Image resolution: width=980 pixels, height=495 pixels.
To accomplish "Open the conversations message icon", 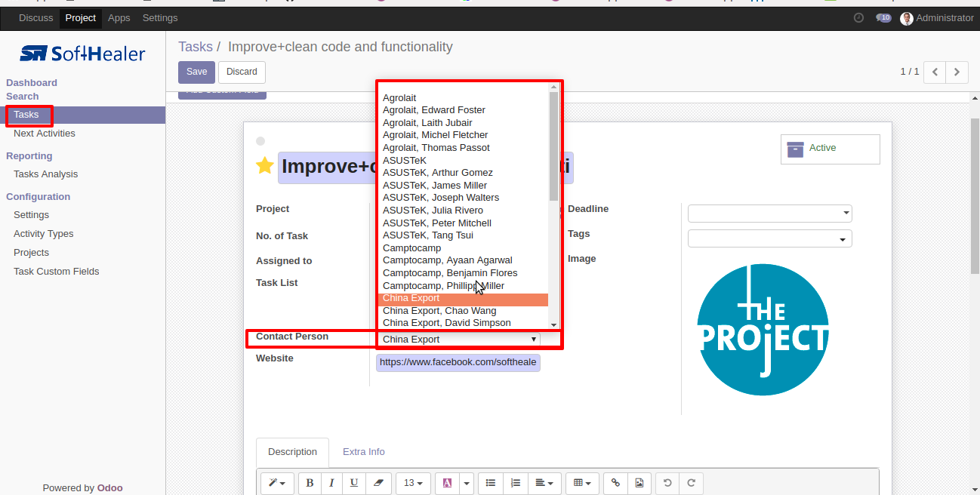I will click(883, 18).
